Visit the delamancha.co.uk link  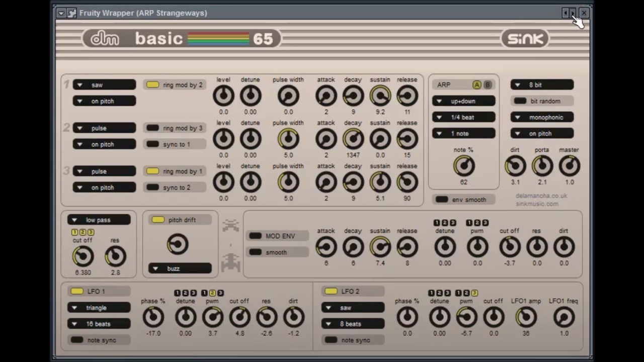coord(541,196)
